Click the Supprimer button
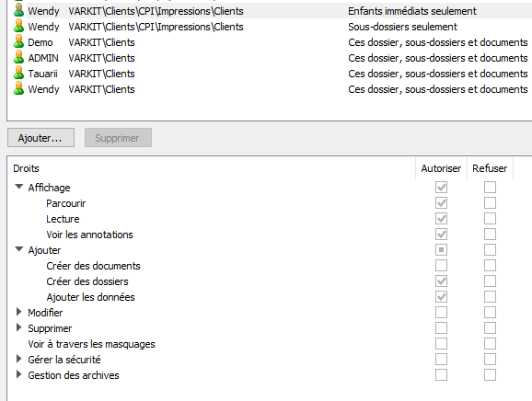Viewport: 532px width, 401px height. [118, 138]
